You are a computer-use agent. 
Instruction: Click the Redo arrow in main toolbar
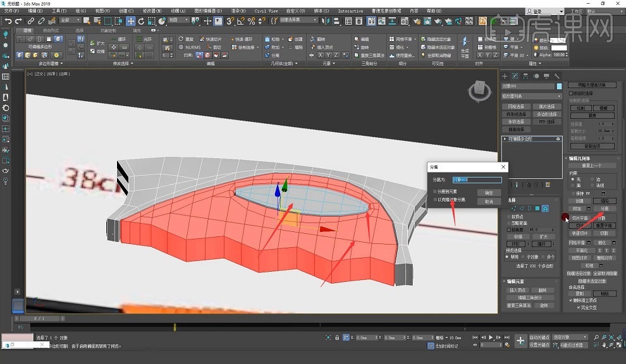click(x=18, y=21)
